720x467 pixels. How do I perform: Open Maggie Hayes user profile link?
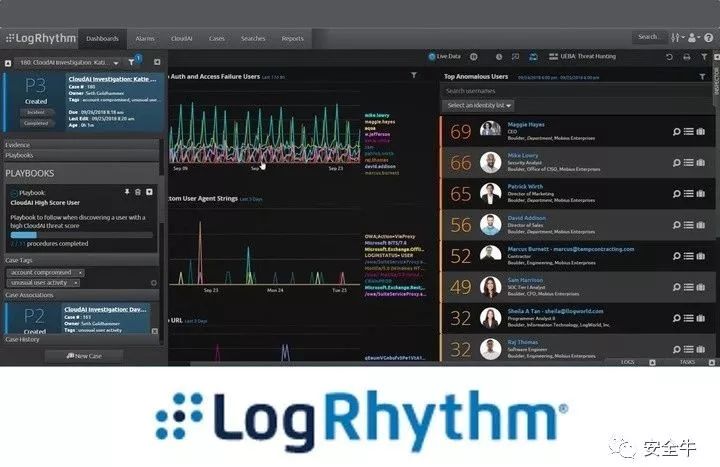(526, 124)
